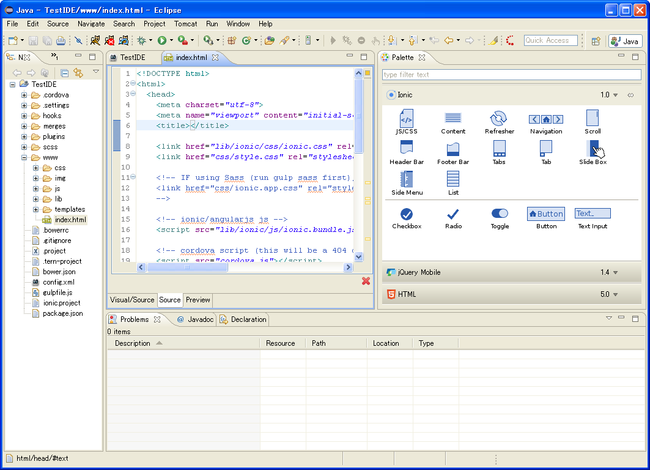Image resolution: width=650 pixels, height=470 pixels.
Task: Sort by the Description column header
Action: click(x=184, y=343)
